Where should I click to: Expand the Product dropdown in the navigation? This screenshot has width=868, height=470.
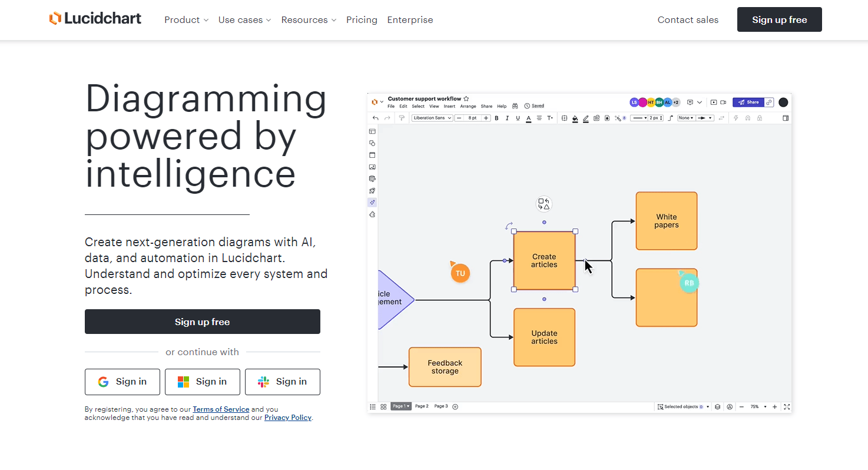coord(186,20)
